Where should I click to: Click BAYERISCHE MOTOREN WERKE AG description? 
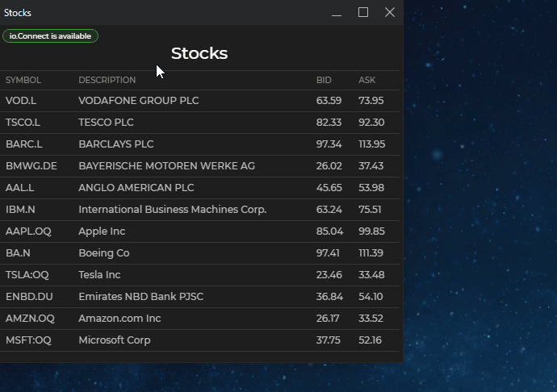tap(166, 166)
